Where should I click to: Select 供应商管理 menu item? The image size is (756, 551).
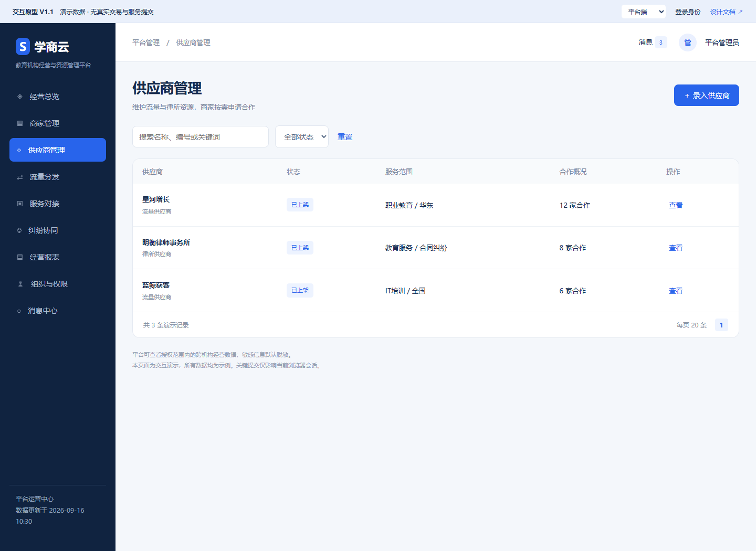58,150
